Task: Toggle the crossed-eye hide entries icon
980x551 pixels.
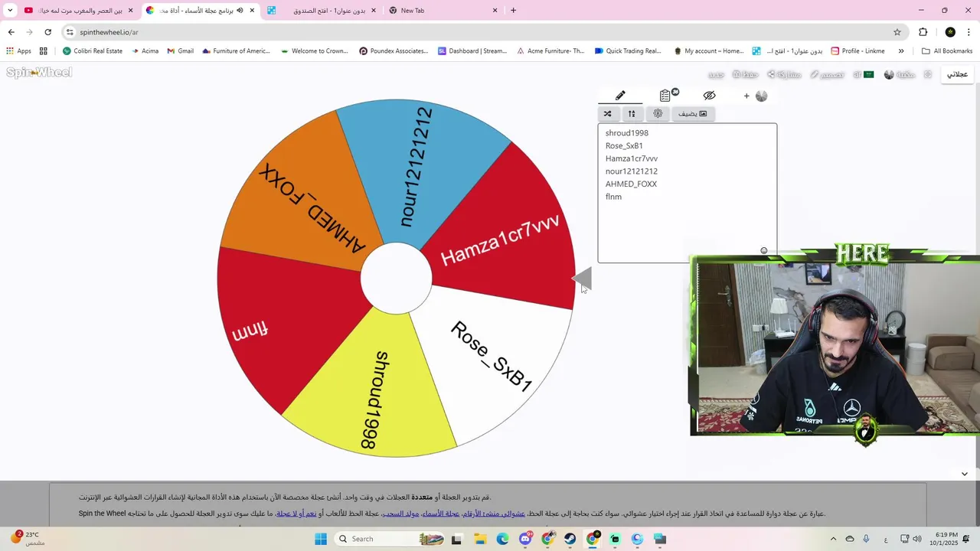Action: [709, 96]
